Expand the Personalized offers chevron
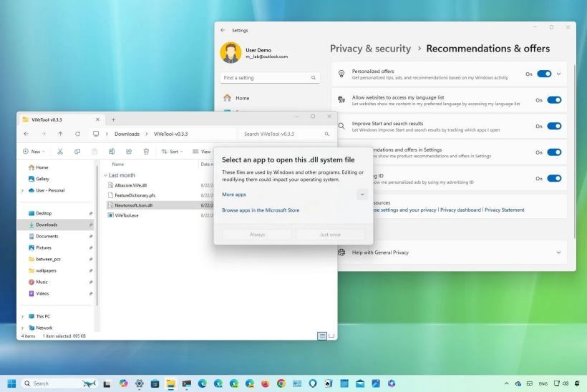 559,74
